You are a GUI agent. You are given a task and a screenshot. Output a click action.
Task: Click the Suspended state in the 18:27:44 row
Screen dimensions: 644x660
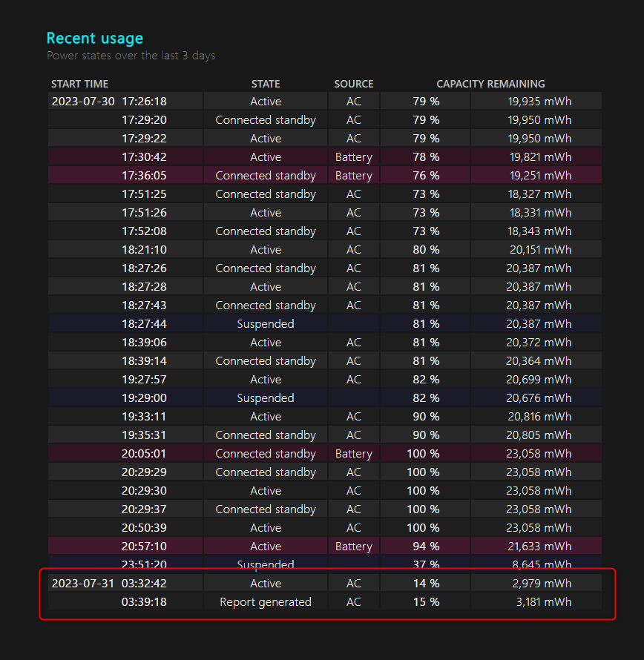[266, 324]
